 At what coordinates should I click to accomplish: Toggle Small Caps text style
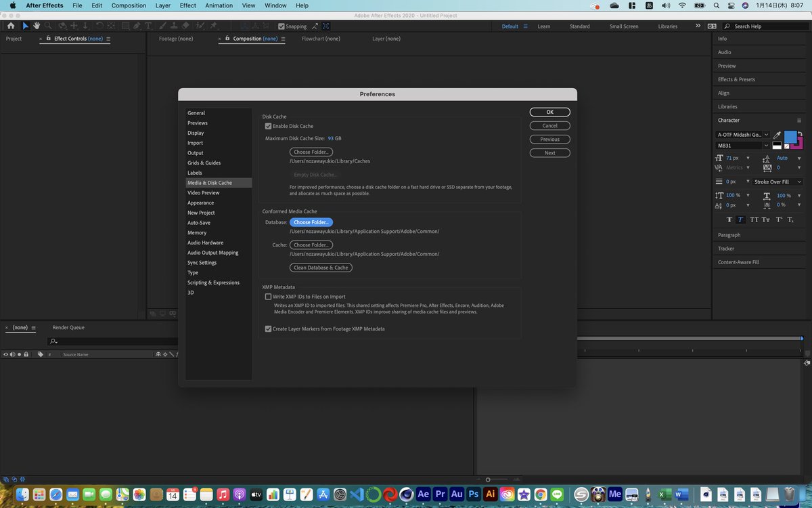point(766,219)
